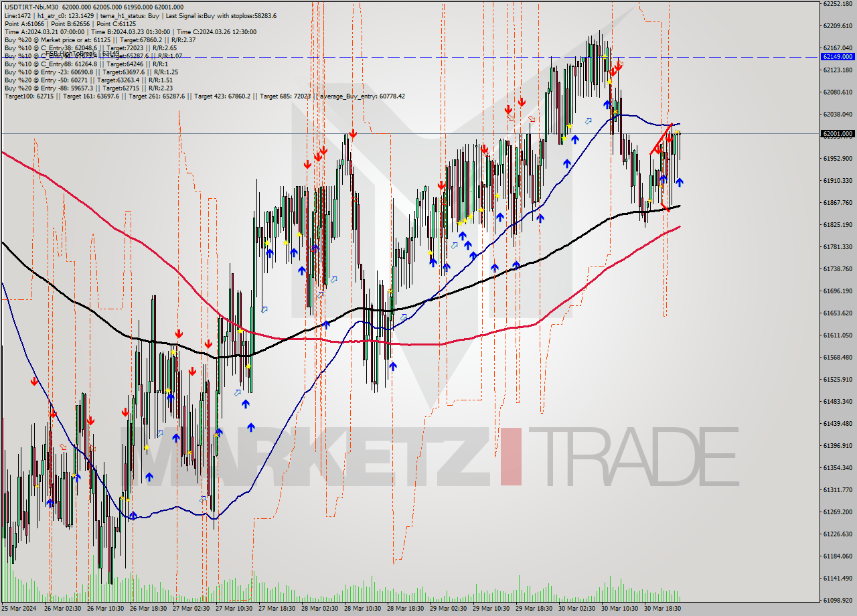This screenshot has height=616, width=857.
Task: Click the '29 Mar 18:30' time label
Action: point(534,609)
